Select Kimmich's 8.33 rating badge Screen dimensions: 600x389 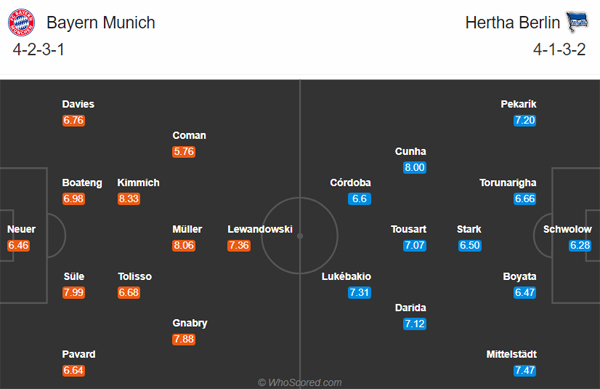(x=129, y=199)
